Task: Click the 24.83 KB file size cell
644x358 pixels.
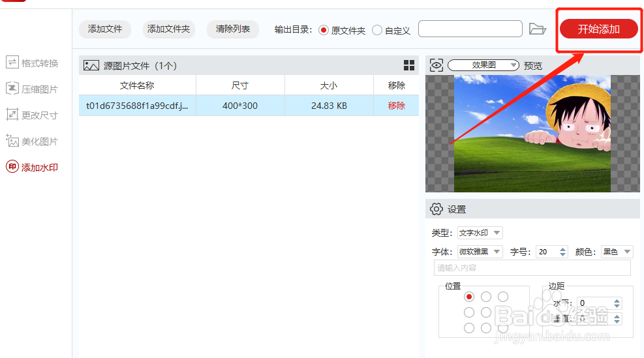Action: [329, 106]
